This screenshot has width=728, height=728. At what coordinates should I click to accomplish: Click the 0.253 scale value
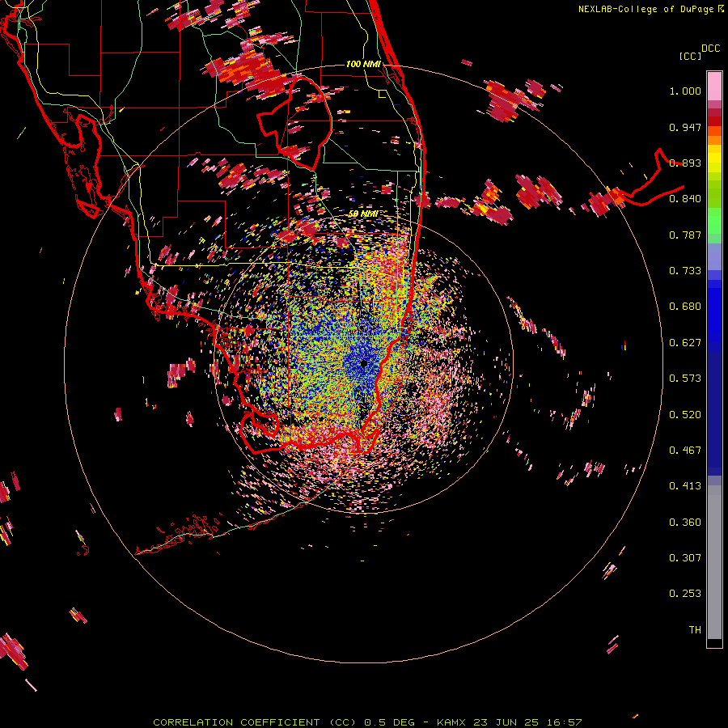click(685, 594)
